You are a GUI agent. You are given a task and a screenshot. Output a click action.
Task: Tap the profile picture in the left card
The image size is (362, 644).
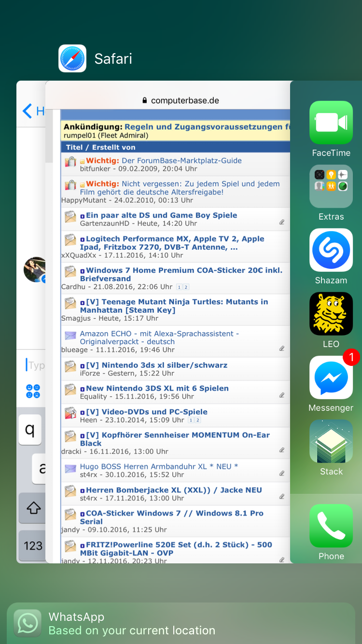click(x=35, y=269)
